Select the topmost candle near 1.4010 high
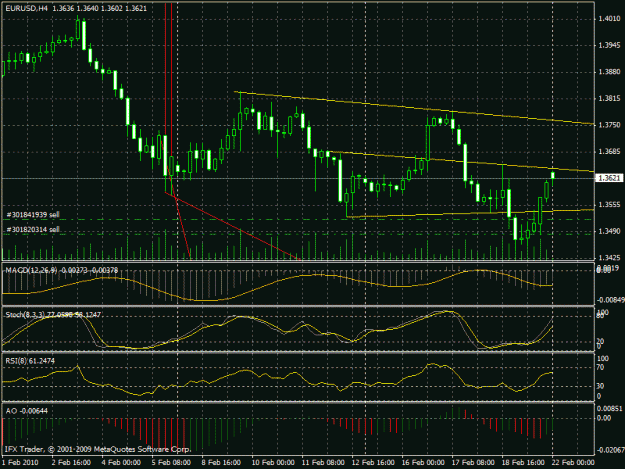The height and width of the screenshot is (469, 625). 78,30
